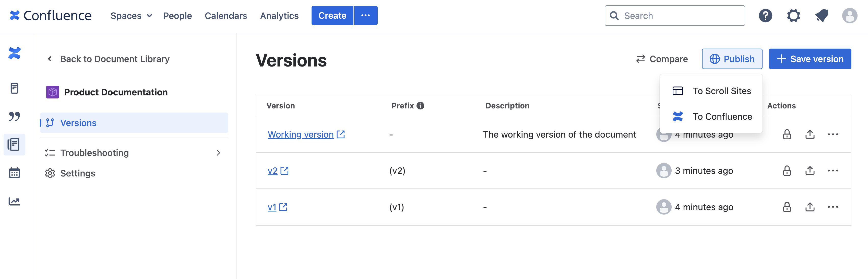Screen dimensions: 868x279
Task: Open the analytics chart icon in the sidebar
Action: [x=14, y=201]
